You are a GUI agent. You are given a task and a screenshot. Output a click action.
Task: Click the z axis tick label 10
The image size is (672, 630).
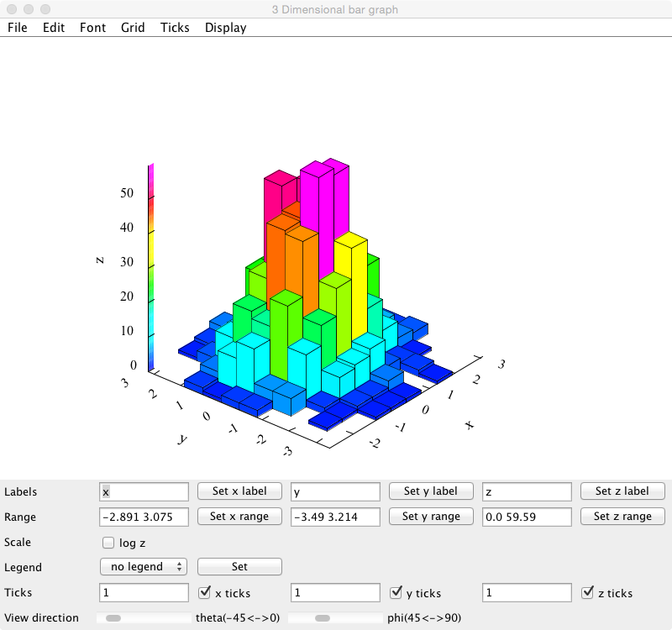pos(127,330)
